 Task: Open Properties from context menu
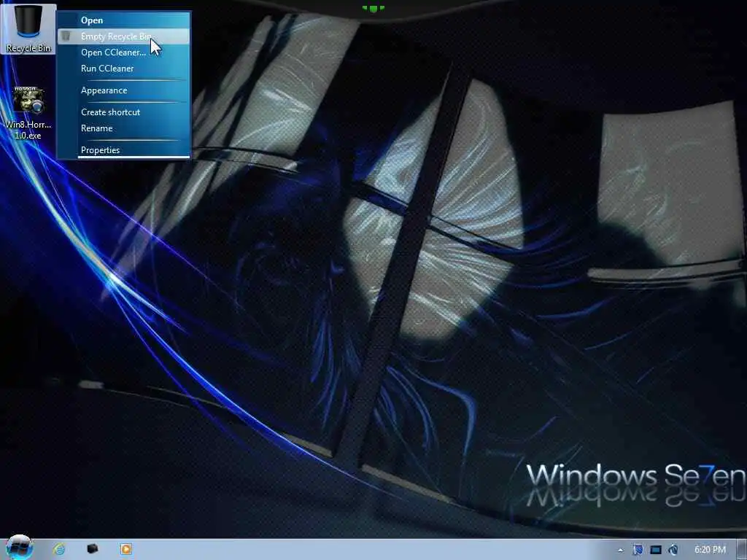123,150
